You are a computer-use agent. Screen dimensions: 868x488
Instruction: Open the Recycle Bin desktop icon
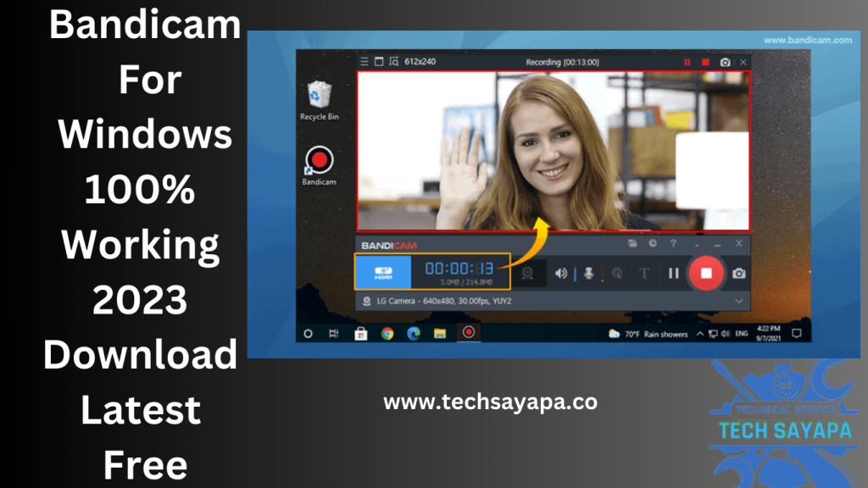pyautogui.click(x=320, y=100)
